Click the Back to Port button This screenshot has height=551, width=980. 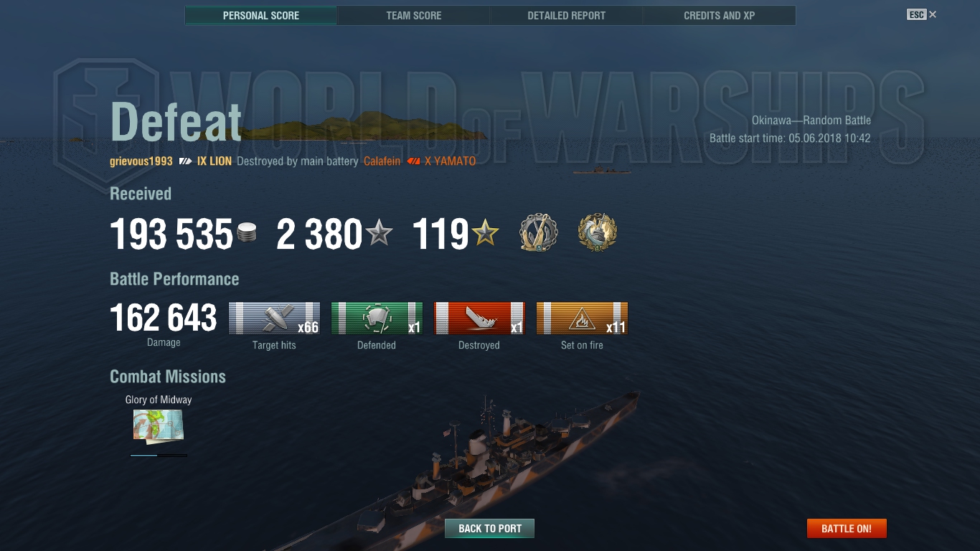[x=490, y=529]
